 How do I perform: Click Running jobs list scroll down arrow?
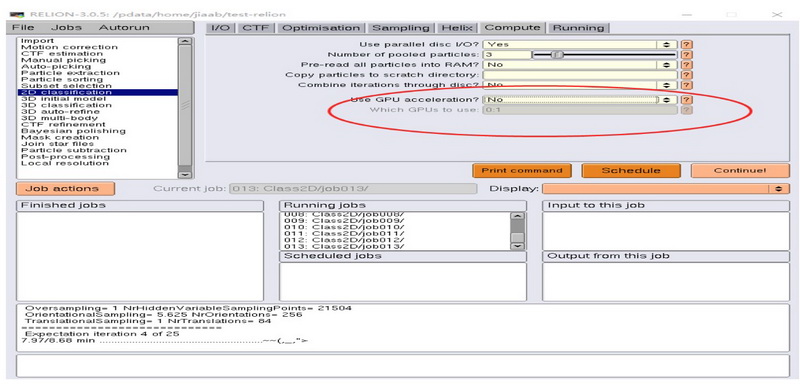click(x=517, y=246)
